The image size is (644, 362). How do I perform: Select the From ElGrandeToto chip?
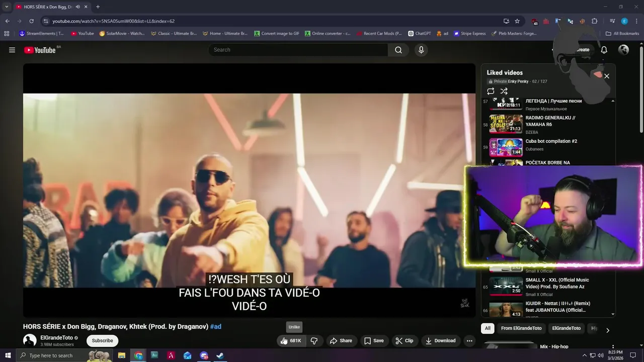tap(521, 328)
